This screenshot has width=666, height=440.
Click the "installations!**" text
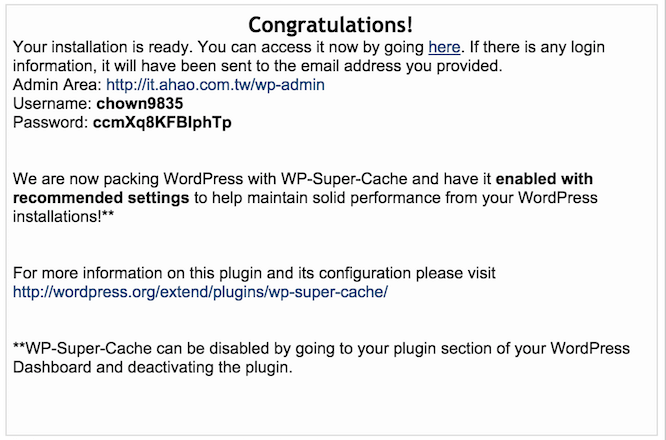63,217
